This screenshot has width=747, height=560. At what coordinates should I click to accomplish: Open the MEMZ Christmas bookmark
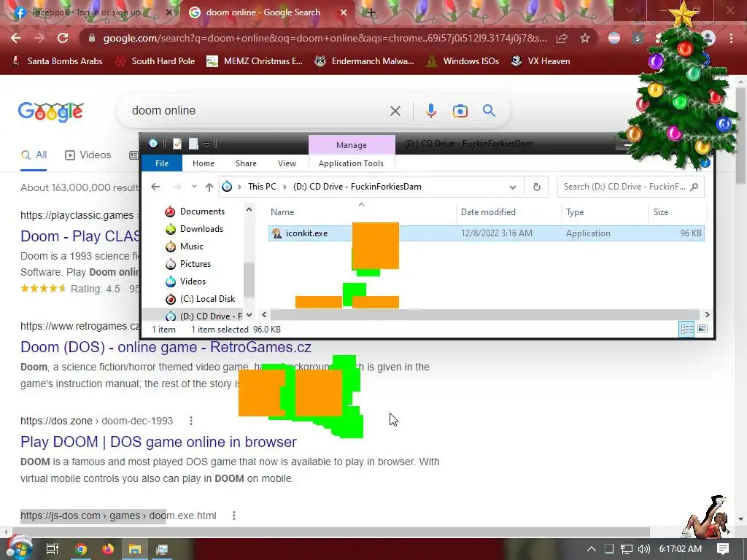point(255,61)
